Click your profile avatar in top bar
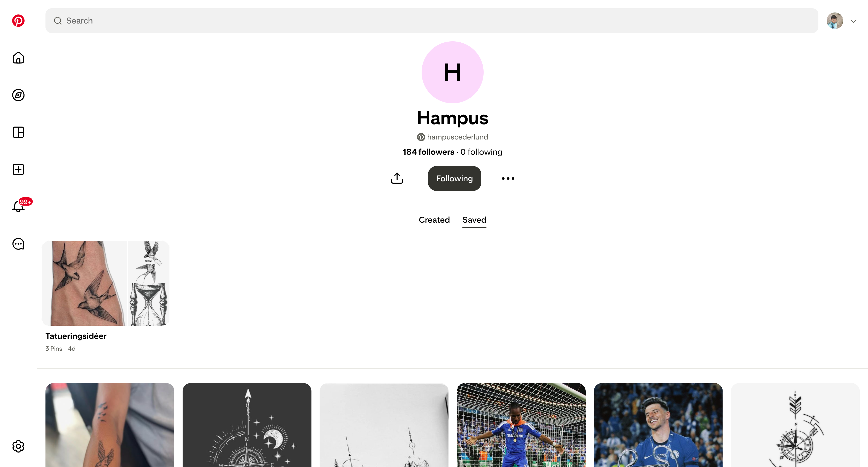Image resolution: width=868 pixels, height=467 pixels. click(835, 21)
